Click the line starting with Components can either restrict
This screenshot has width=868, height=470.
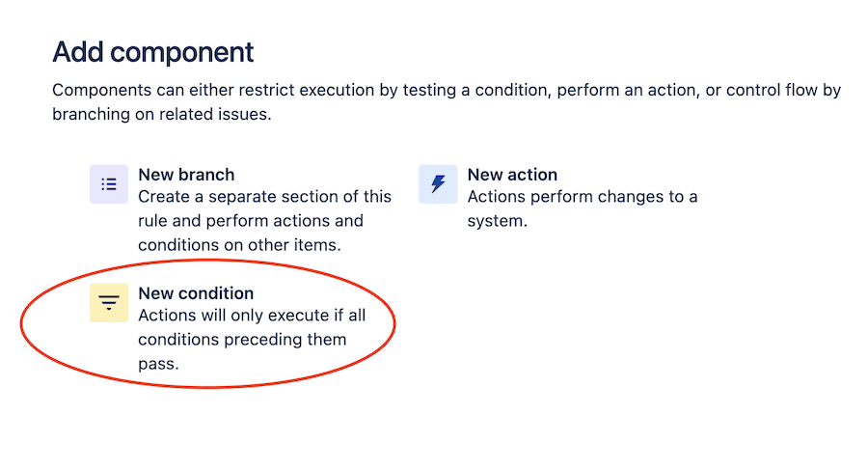click(x=447, y=91)
